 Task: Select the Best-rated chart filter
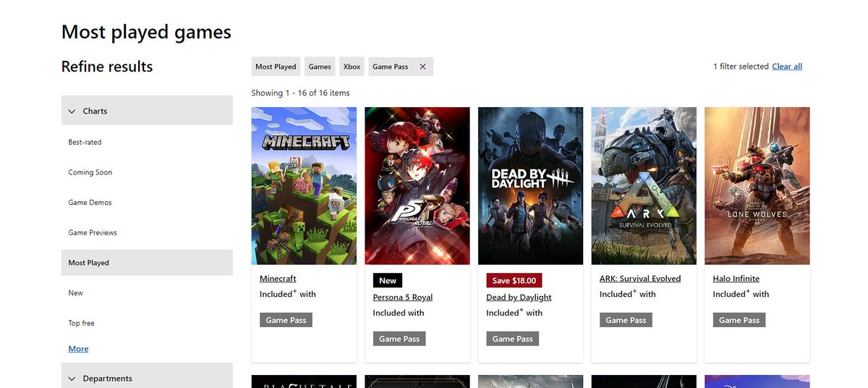[85, 143]
